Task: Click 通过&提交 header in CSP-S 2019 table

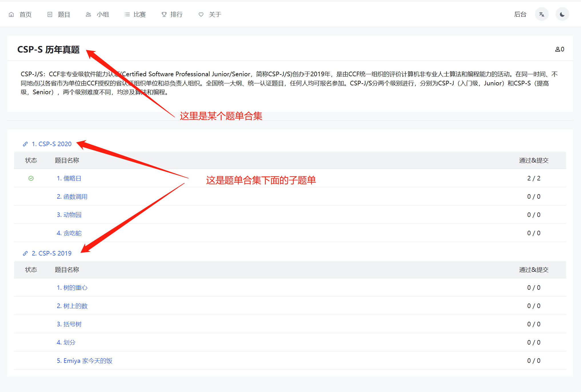Action: [x=534, y=270]
